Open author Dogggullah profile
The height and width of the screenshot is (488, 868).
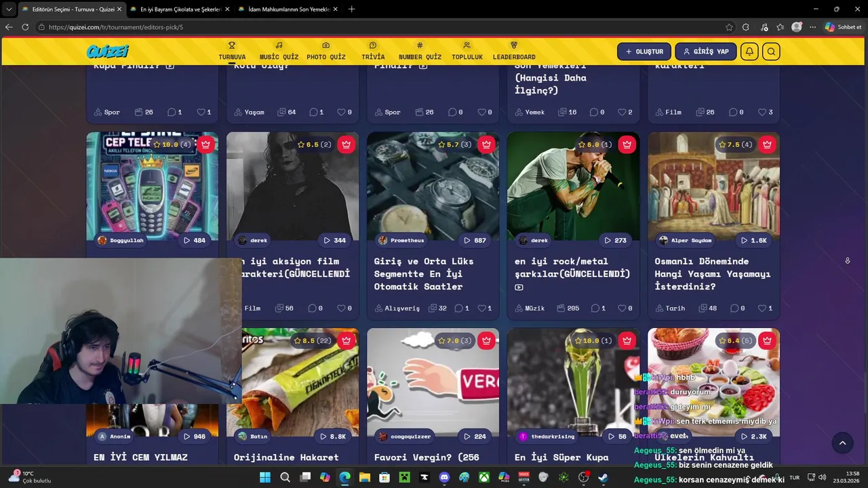[121, 241]
